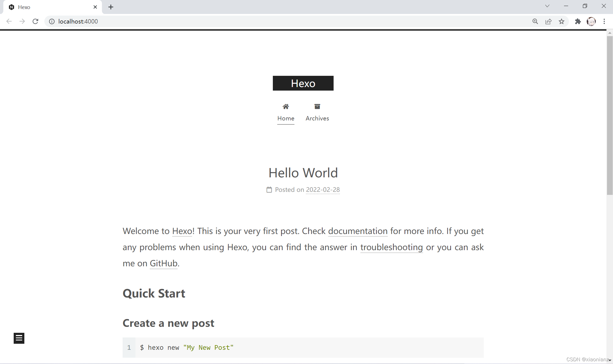Click the Home tab in navigation
Image resolution: width=613 pixels, height=364 pixels.
pos(286,112)
